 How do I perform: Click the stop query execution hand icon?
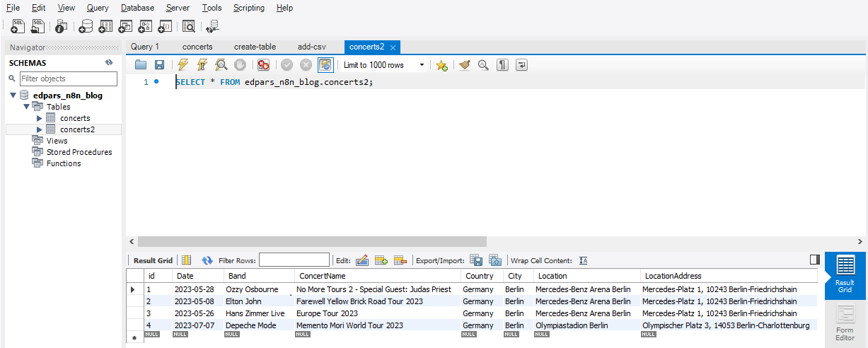pos(241,65)
